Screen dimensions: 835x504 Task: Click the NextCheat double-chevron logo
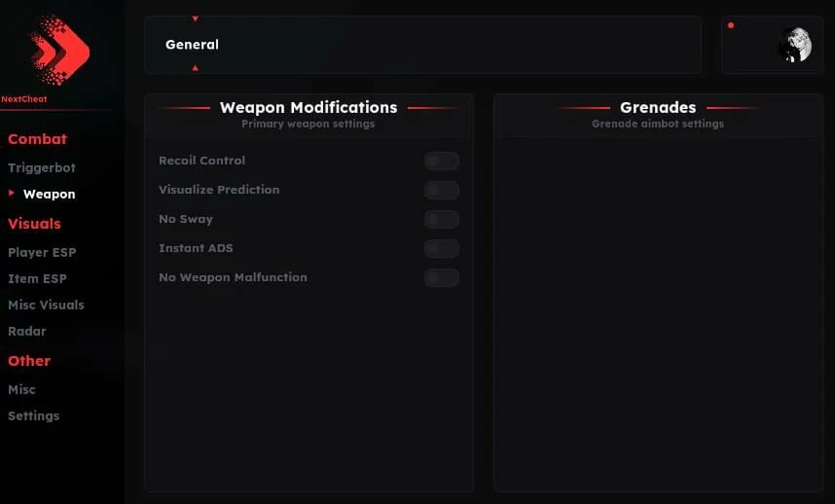(x=60, y=50)
